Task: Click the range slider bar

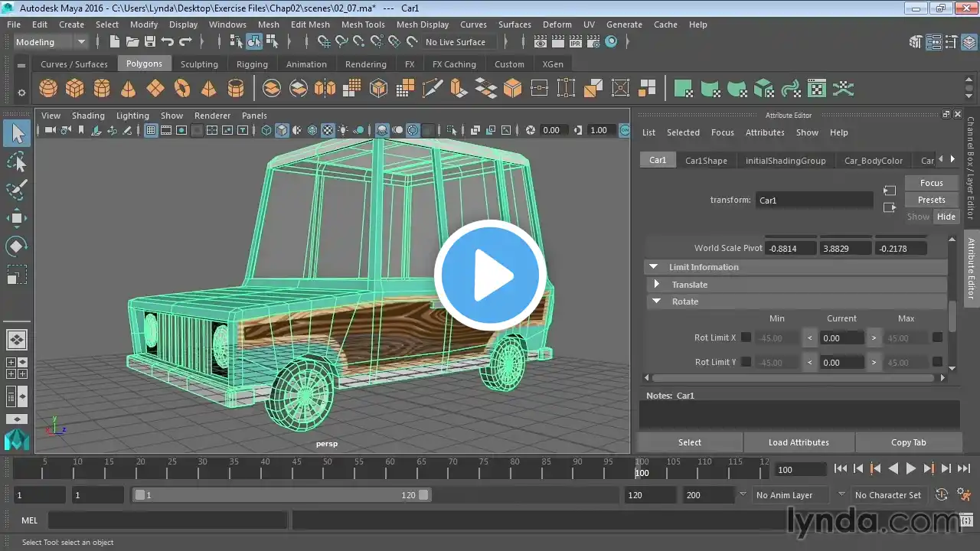Action: pos(282,495)
